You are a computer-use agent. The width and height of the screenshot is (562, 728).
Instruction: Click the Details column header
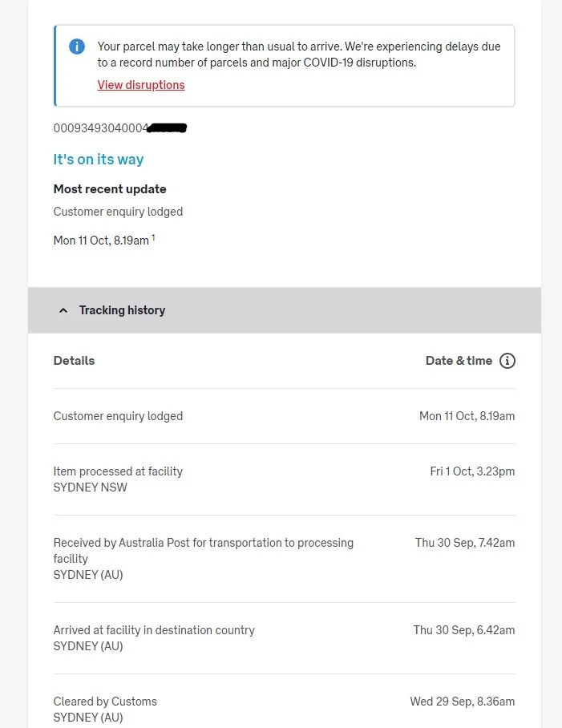(74, 361)
